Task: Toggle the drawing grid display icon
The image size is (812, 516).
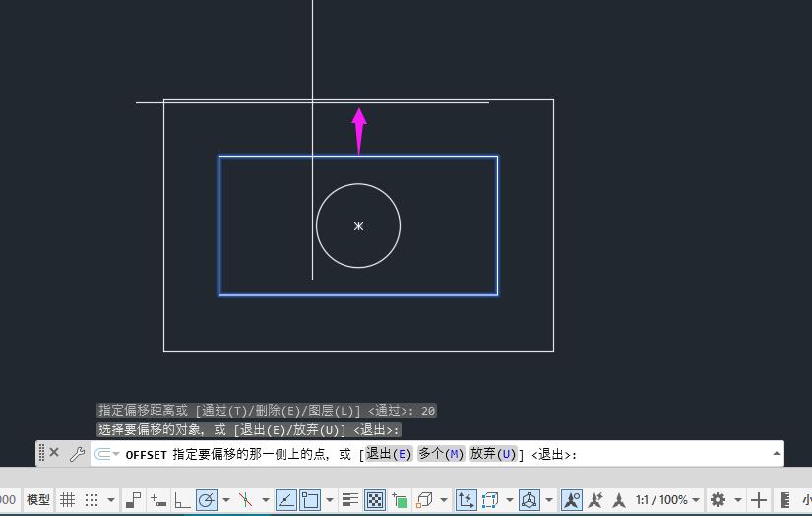Action: point(67,500)
